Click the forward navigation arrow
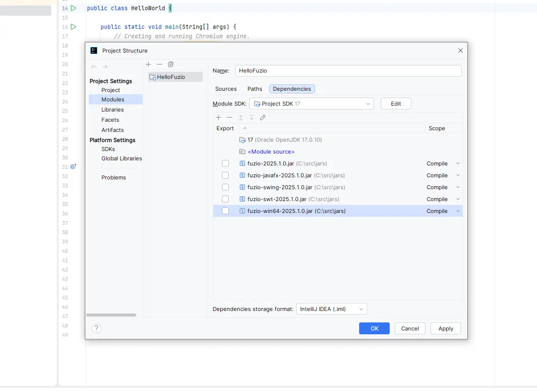Screen dimensions: 537x392 pyautogui.click(x=105, y=67)
